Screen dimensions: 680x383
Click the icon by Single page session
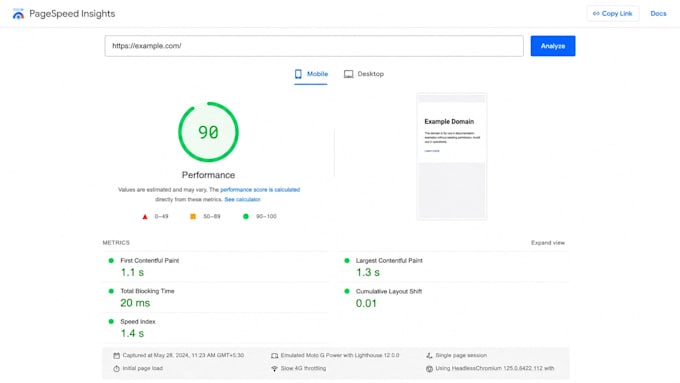click(429, 356)
